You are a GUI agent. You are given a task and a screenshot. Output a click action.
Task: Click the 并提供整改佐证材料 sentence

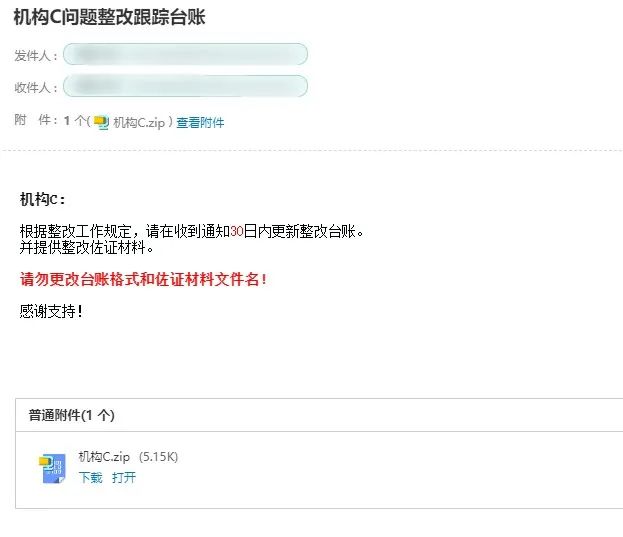click(x=87, y=248)
